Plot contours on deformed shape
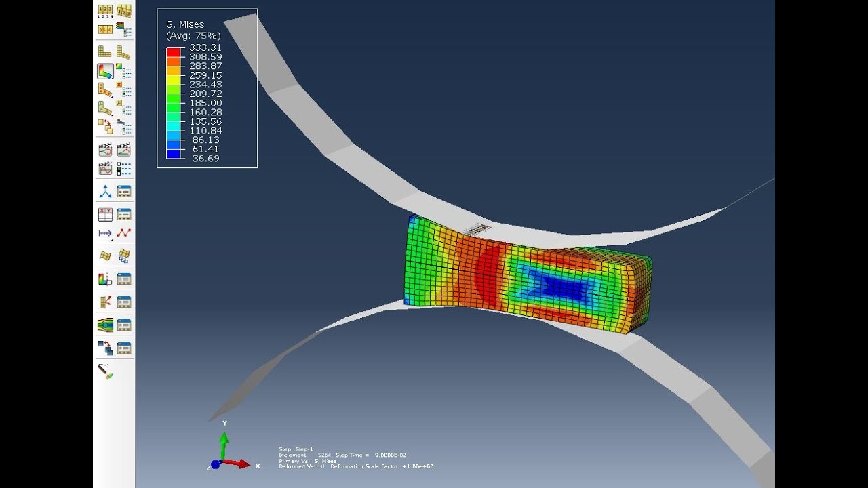The height and width of the screenshot is (488, 868). pyautogui.click(x=105, y=71)
